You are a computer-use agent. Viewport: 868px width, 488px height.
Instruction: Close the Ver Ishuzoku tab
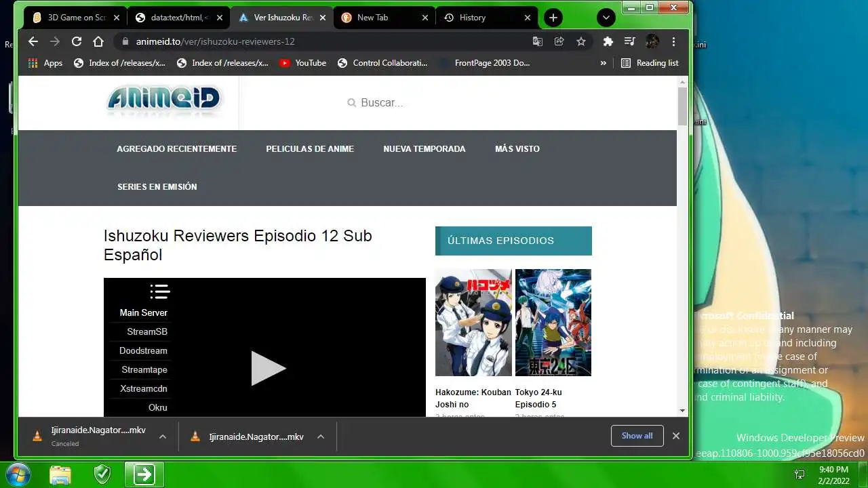323,18
